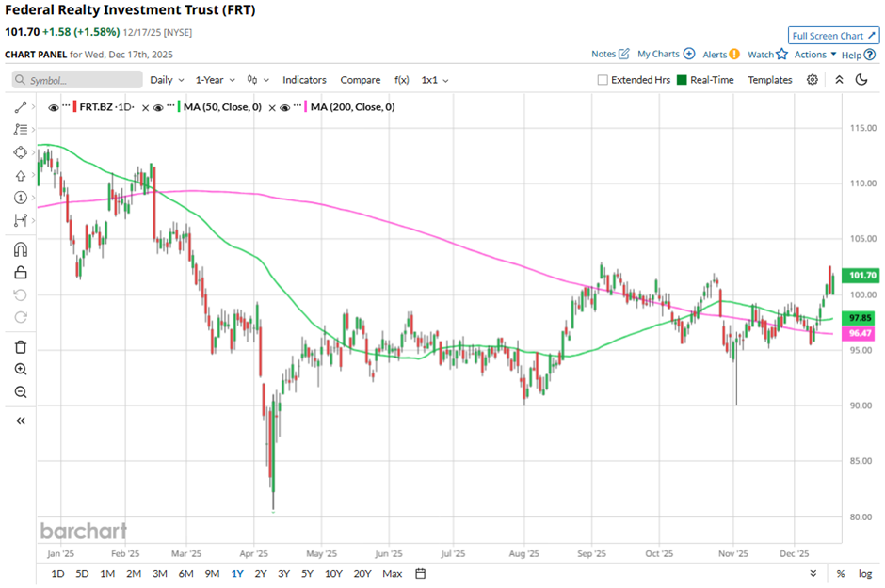Open the Actions dropdown menu
This screenshot has width=885, height=588.
[814, 55]
